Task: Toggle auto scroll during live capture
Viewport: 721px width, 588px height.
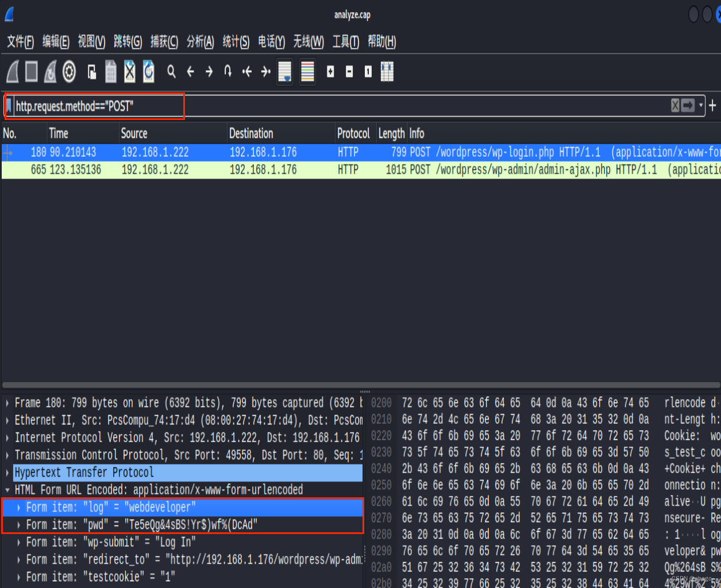Action: pyautogui.click(x=285, y=72)
